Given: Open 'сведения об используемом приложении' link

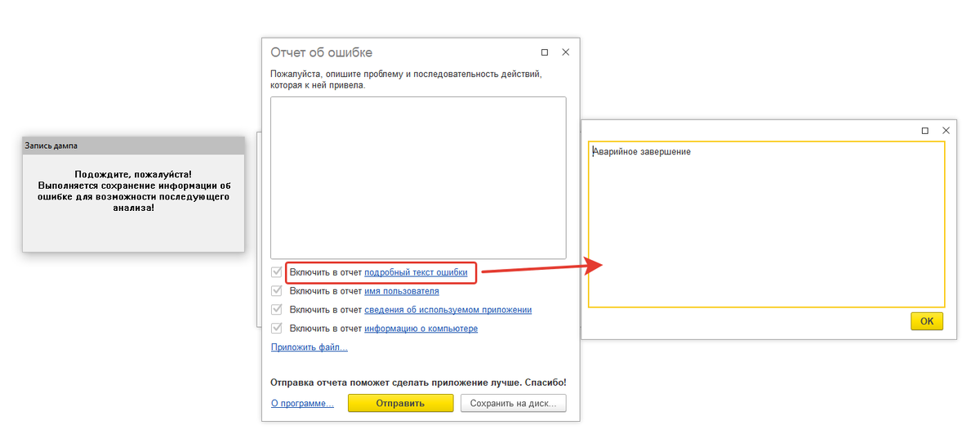Looking at the screenshot, I should click(x=448, y=310).
